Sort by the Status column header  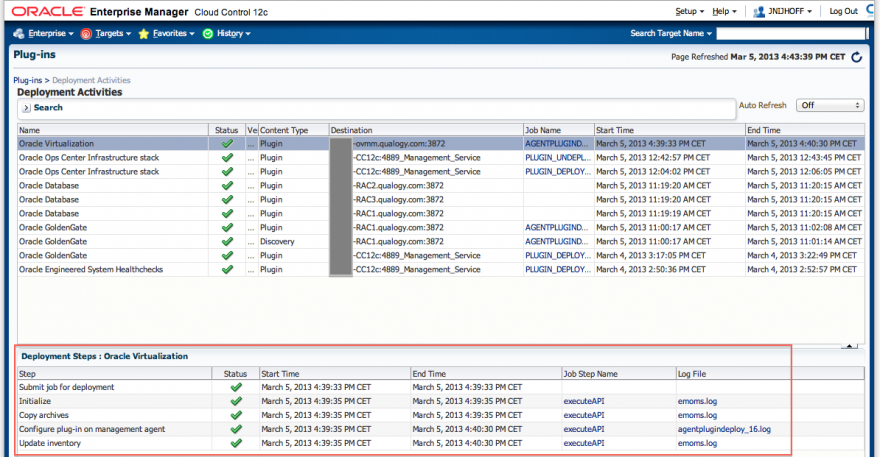[227, 130]
